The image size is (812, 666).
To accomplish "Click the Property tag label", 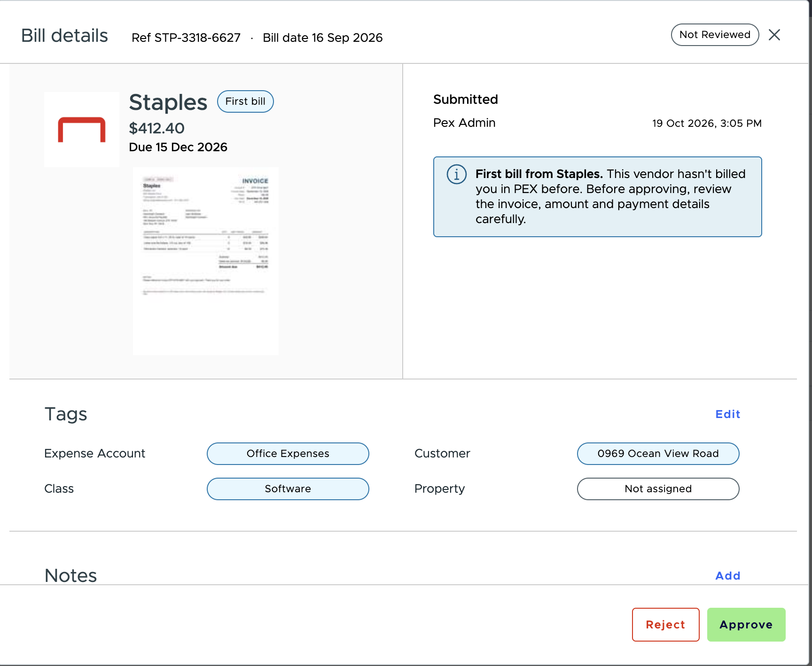I will 439,489.
